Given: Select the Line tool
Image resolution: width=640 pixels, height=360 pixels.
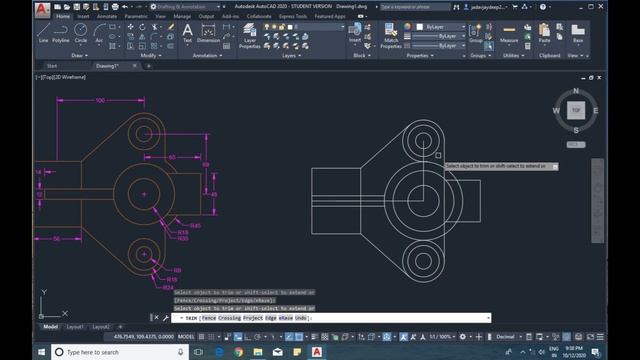Looking at the screenshot, I should tap(43, 33).
